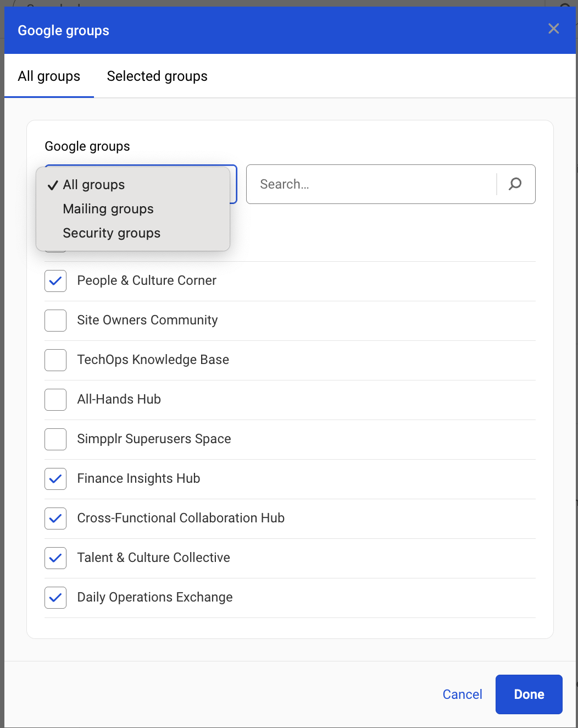Click the Cancel link

point(462,694)
